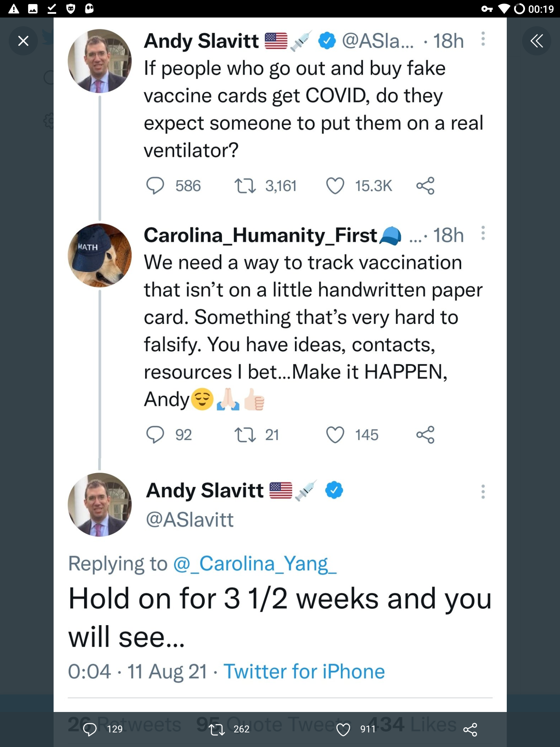560x747 pixels.
Task: Share Carolina_Humanity_First's tweet
Action: point(425,434)
